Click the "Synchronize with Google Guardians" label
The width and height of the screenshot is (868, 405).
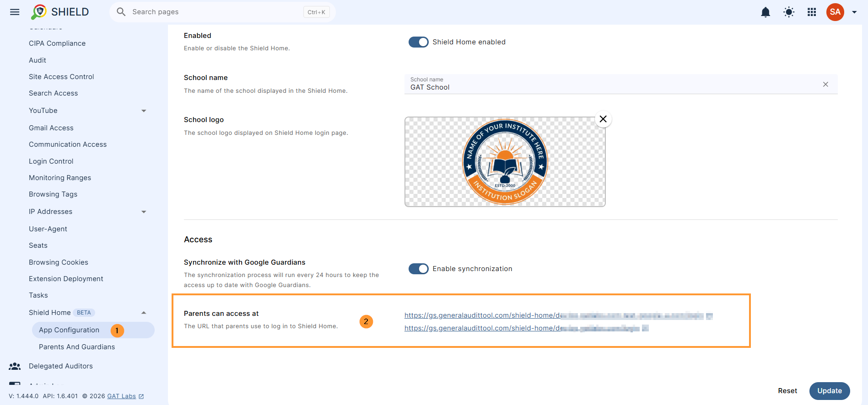coord(245,262)
